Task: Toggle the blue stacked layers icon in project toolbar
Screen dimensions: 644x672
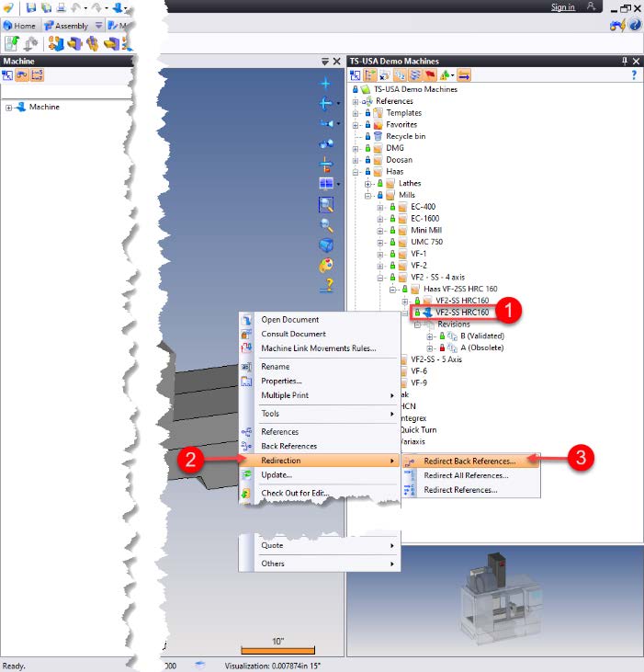Action: 415,76
